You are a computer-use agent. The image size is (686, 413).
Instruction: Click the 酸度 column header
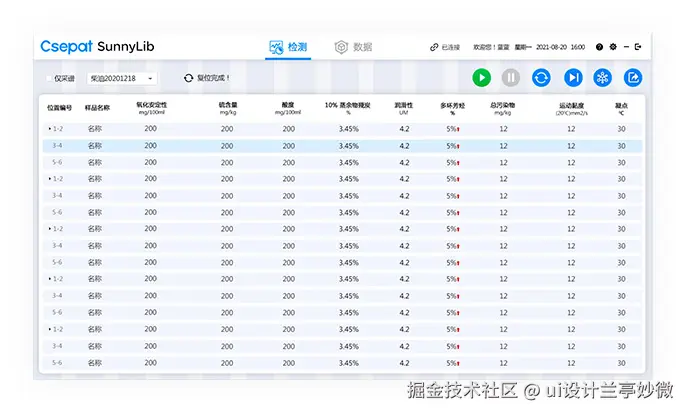click(288, 108)
